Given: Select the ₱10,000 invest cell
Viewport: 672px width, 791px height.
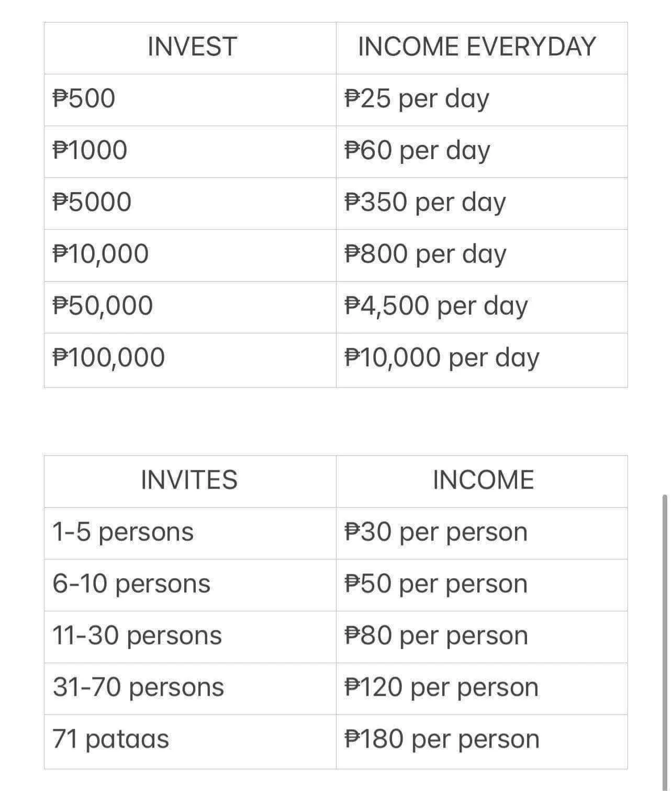Looking at the screenshot, I should click(190, 255).
